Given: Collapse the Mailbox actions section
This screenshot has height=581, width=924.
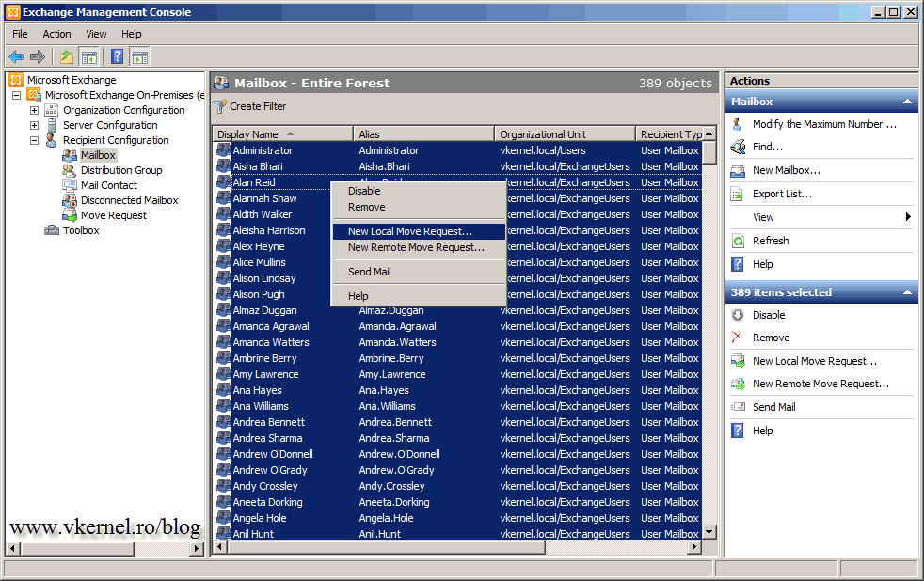Looking at the screenshot, I should (907, 102).
